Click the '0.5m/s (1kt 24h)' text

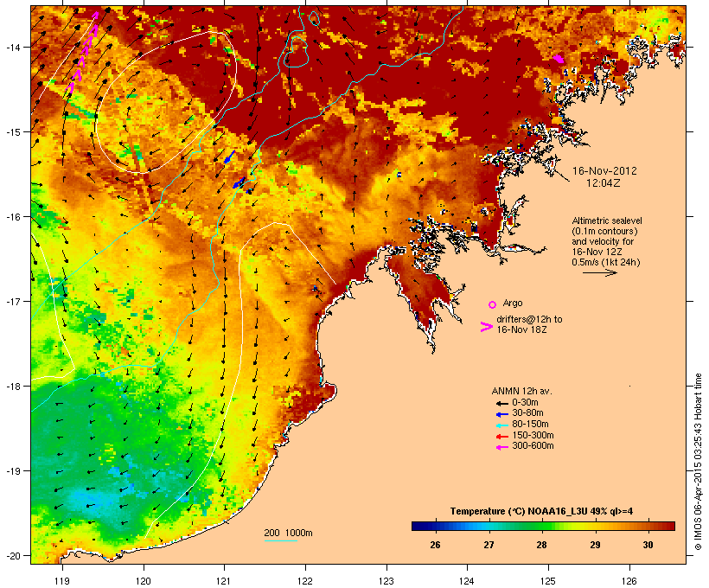(x=606, y=262)
